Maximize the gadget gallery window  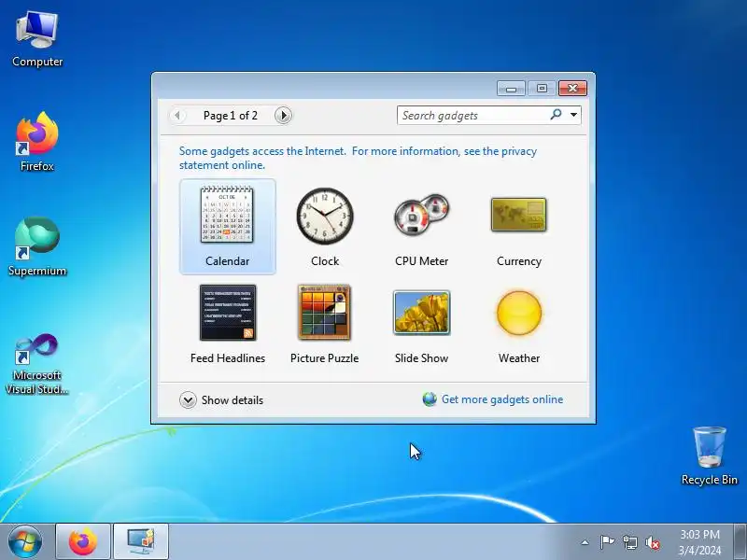pos(542,88)
